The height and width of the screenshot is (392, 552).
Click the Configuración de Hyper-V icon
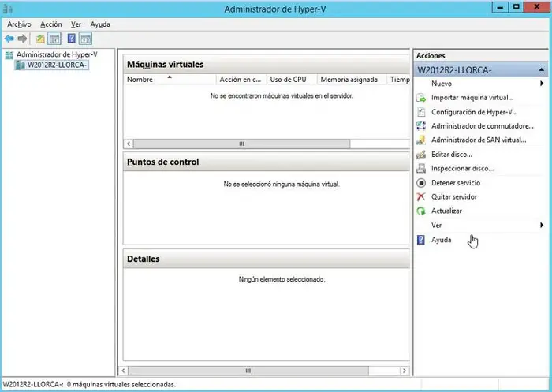(x=421, y=112)
